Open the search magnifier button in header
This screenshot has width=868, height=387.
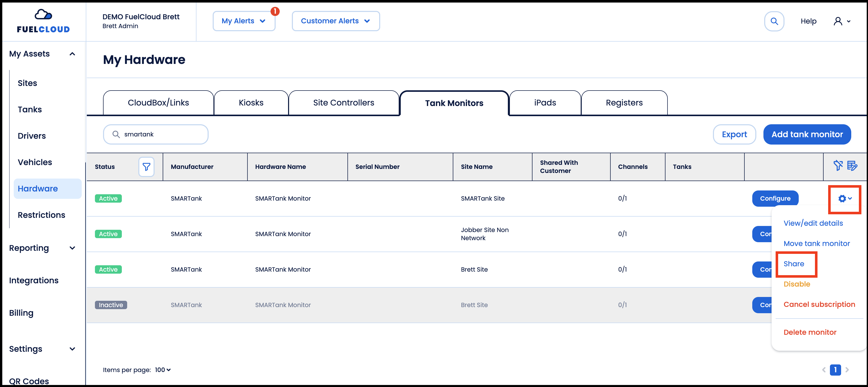774,21
